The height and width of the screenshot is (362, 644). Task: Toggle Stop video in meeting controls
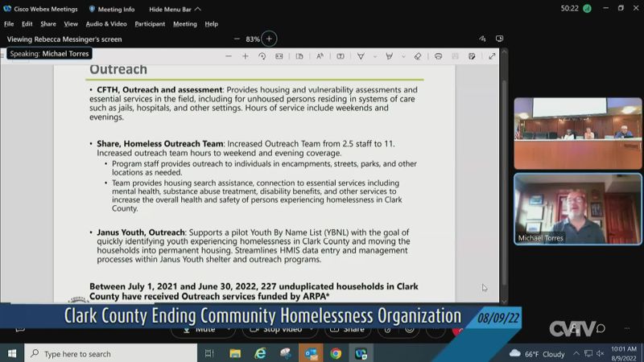[278, 329]
